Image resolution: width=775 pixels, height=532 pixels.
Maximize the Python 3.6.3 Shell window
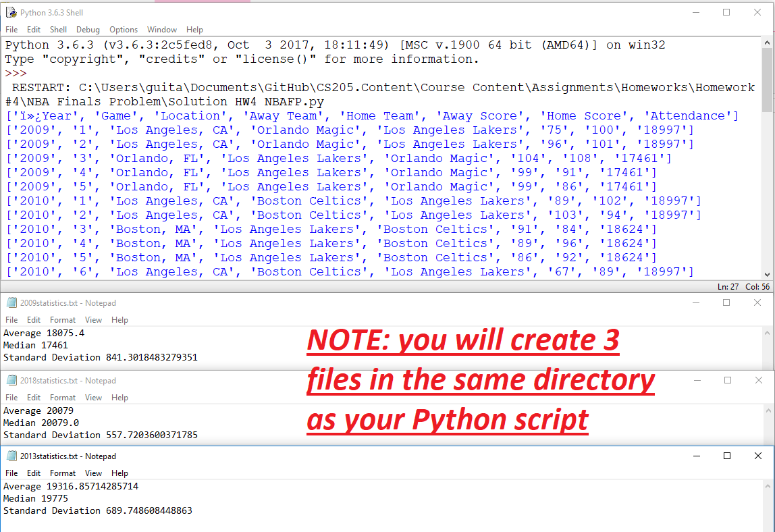point(726,12)
